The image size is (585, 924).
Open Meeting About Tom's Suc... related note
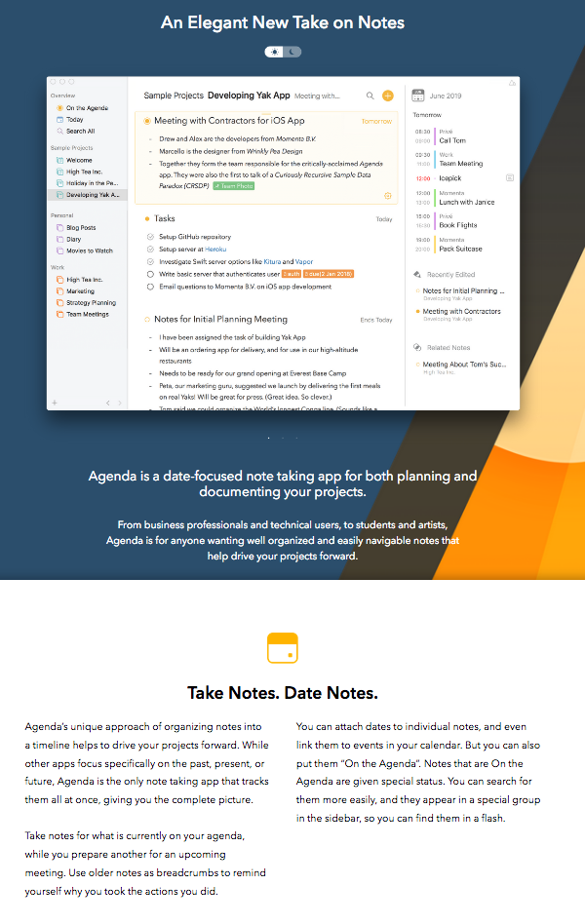tap(464, 365)
